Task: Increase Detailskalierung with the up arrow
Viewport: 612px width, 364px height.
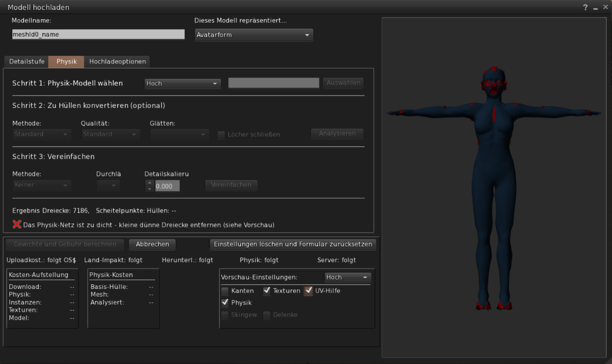Action: (x=150, y=182)
